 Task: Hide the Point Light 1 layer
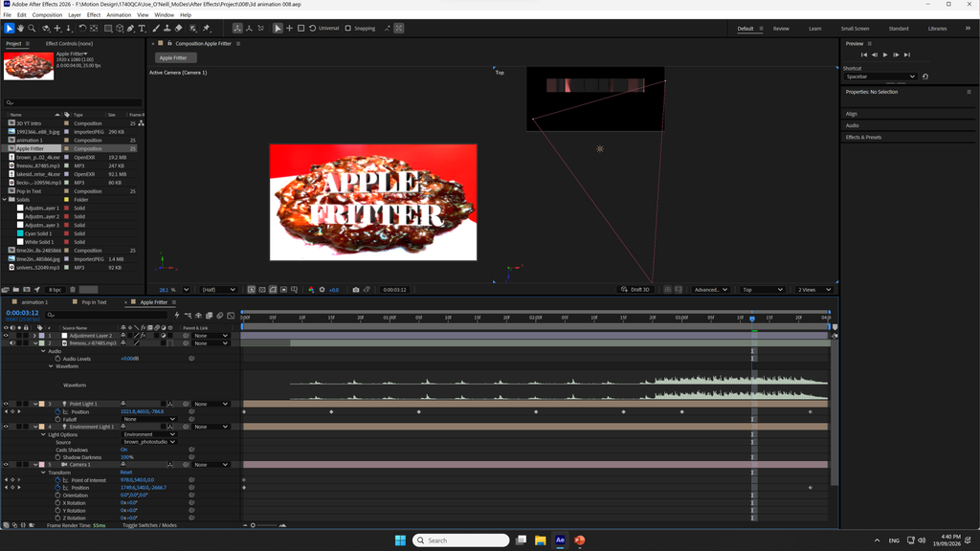coord(6,404)
